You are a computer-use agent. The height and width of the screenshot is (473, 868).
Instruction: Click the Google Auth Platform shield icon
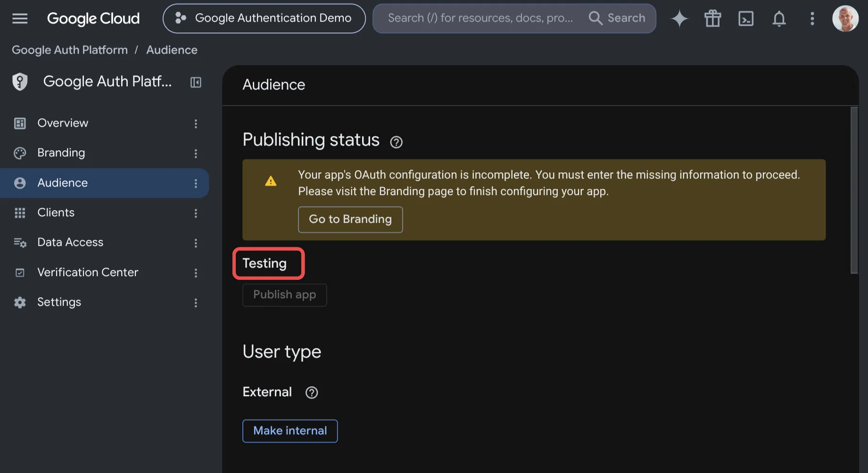click(20, 82)
